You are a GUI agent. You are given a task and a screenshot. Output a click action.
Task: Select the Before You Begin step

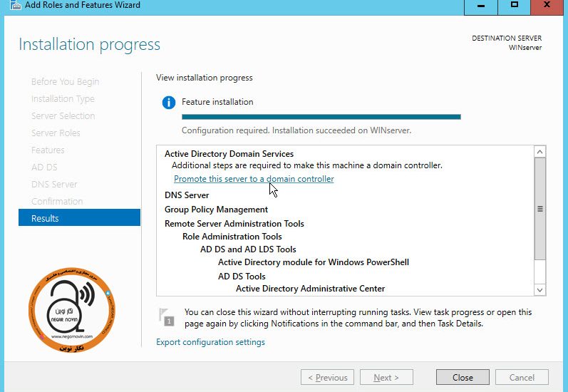pos(65,82)
